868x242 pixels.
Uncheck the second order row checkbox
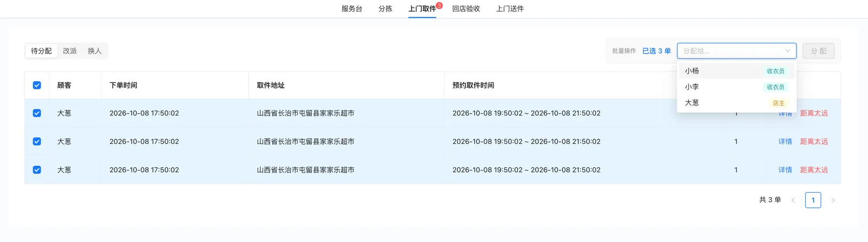click(37, 141)
